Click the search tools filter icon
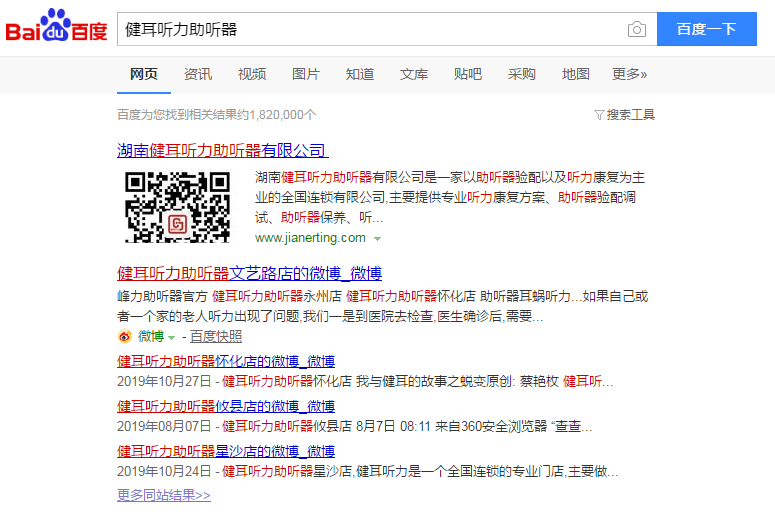 [x=599, y=115]
